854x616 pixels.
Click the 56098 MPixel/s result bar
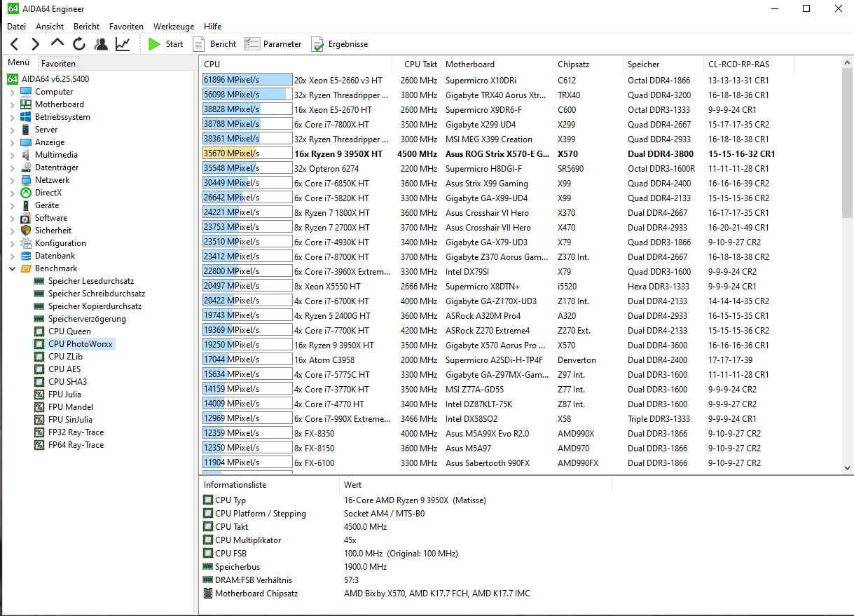[247, 95]
